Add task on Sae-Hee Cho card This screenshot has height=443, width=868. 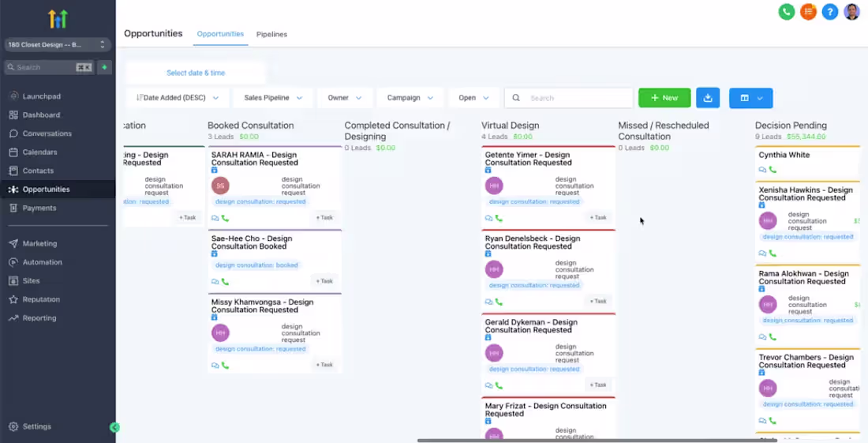click(x=324, y=281)
